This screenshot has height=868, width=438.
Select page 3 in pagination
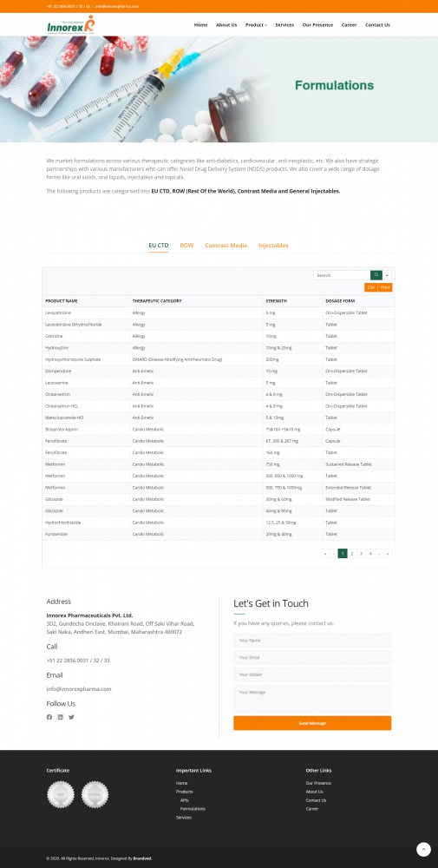click(361, 554)
